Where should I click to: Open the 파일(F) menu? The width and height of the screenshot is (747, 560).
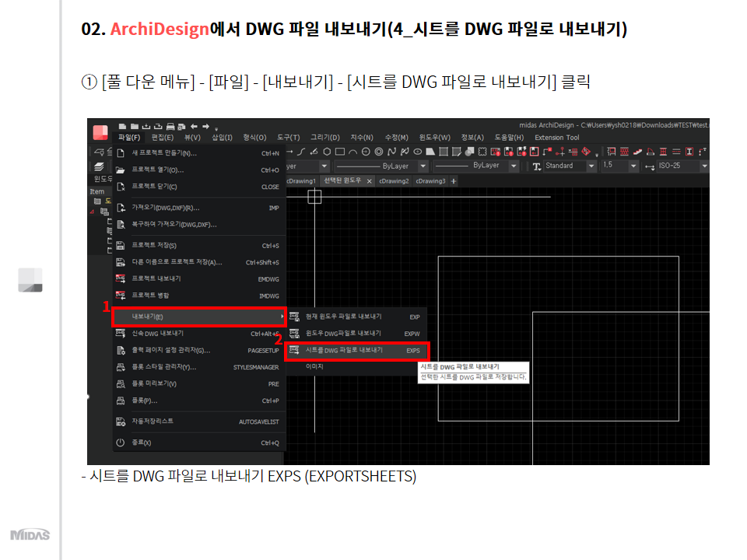pyautogui.click(x=129, y=137)
